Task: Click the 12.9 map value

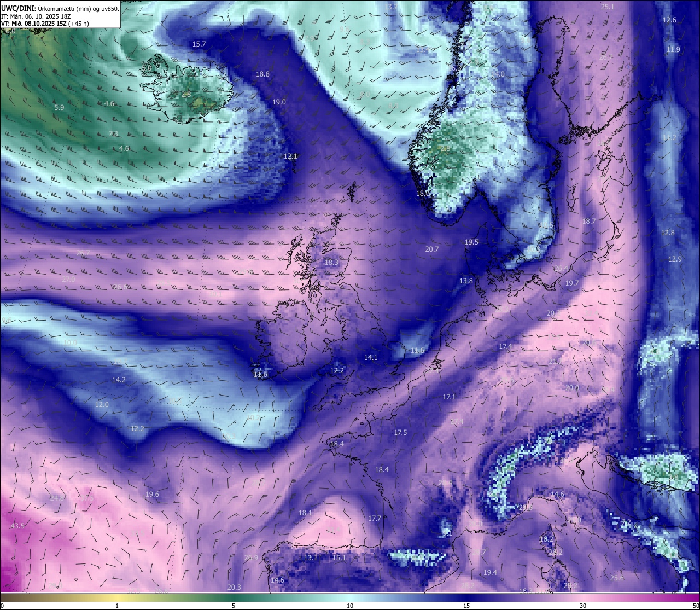Action: pos(675,259)
